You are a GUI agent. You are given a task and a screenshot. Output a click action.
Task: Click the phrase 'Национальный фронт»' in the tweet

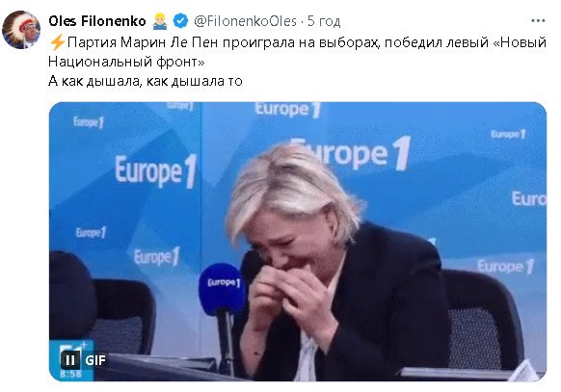pyautogui.click(x=126, y=62)
